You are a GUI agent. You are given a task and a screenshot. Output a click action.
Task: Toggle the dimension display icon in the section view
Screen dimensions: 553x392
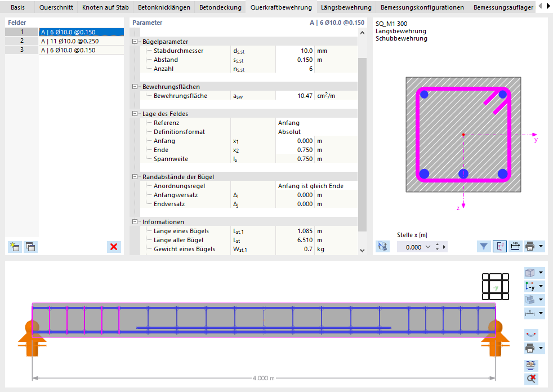[x=515, y=246]
